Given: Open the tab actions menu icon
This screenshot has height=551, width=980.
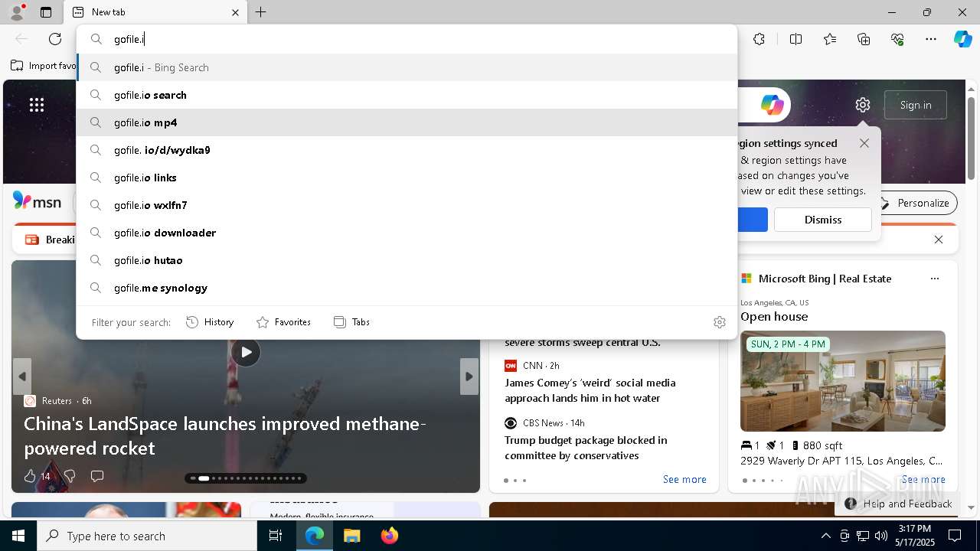Looking at the screenshot, I should coord(46,12).
